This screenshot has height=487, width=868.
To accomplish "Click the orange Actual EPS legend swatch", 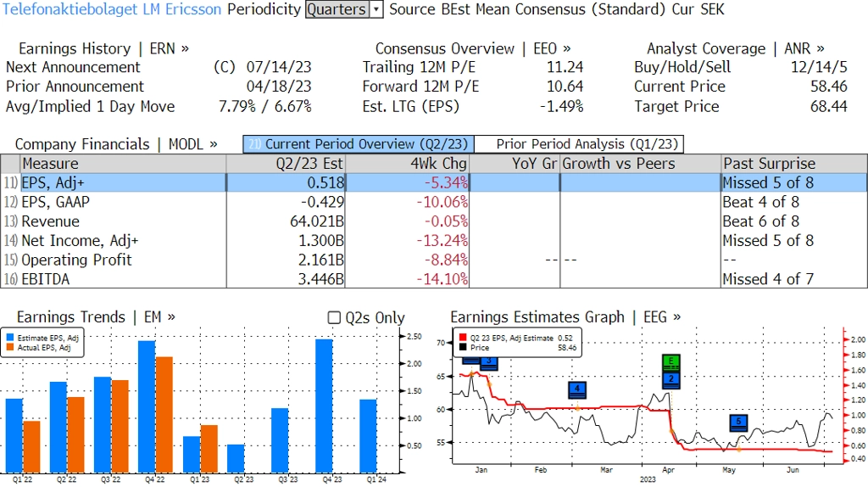I will click(x=10, y=348).
